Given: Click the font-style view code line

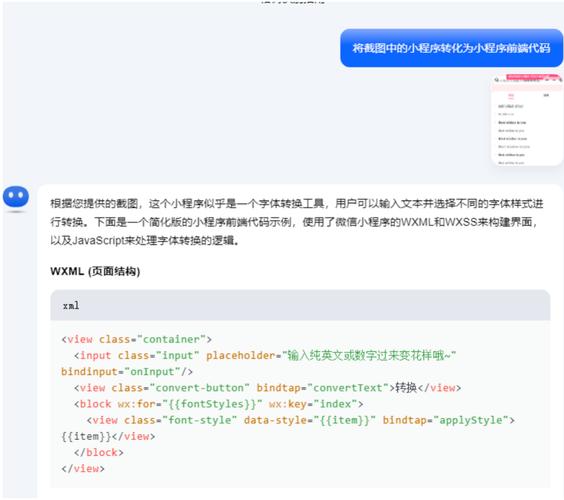Looking at the screenshot, I should click(301, 420).
